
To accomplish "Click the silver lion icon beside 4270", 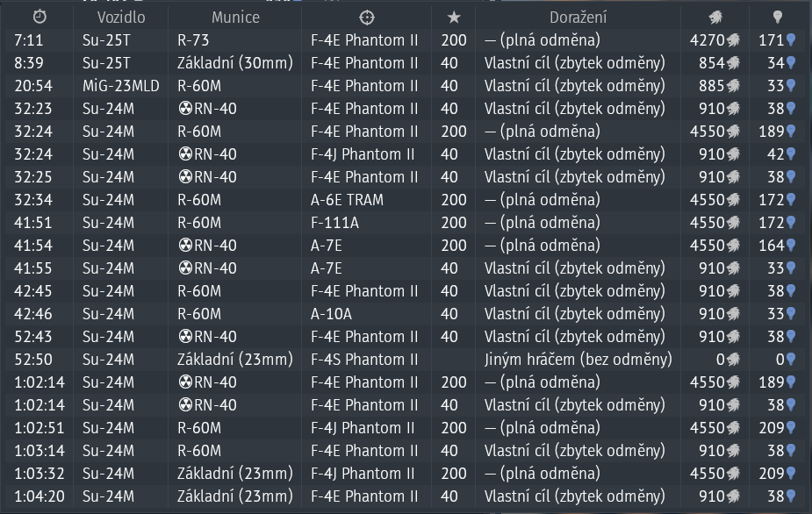I will 733,40.
